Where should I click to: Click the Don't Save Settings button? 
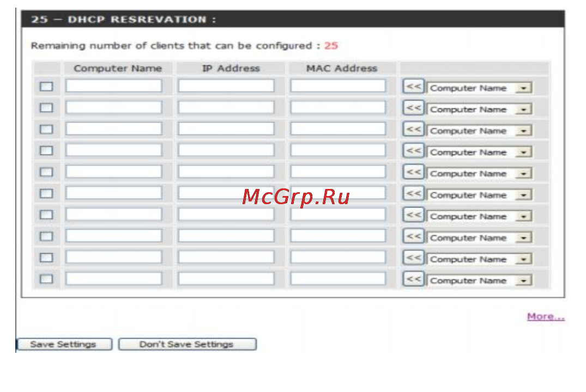point(187,344)
